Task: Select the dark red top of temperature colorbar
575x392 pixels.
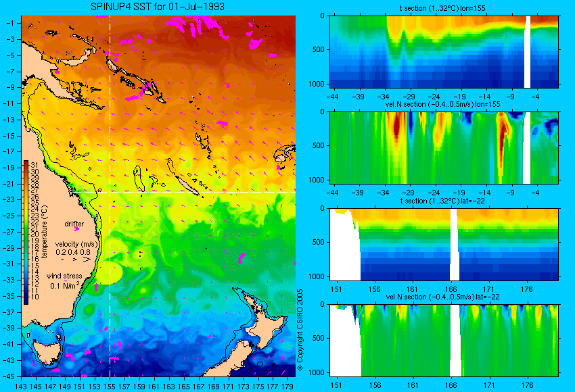Action: pos(26,164)
